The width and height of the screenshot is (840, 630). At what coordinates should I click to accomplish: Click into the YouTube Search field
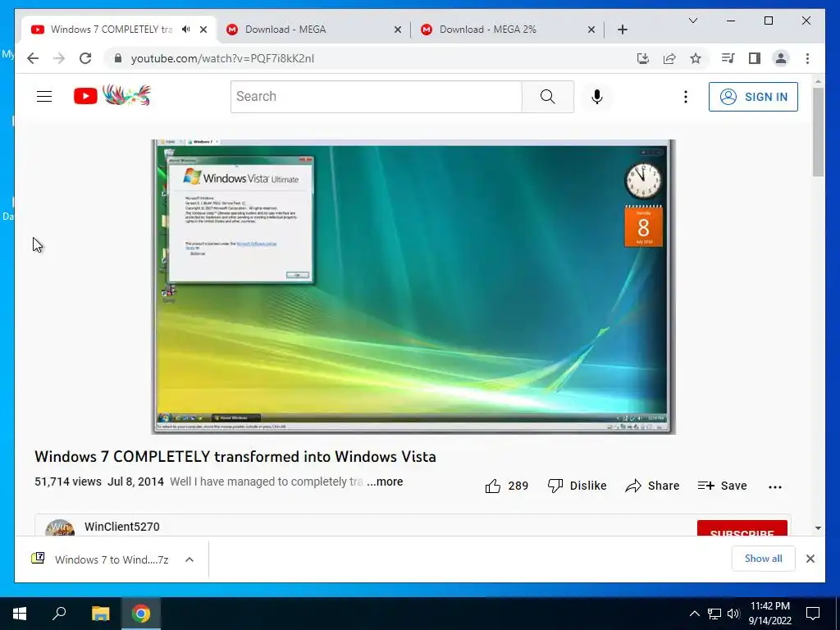tap(376, 97)
